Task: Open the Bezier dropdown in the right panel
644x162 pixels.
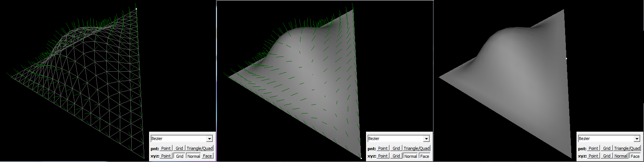Action: (x=637, y=139)
